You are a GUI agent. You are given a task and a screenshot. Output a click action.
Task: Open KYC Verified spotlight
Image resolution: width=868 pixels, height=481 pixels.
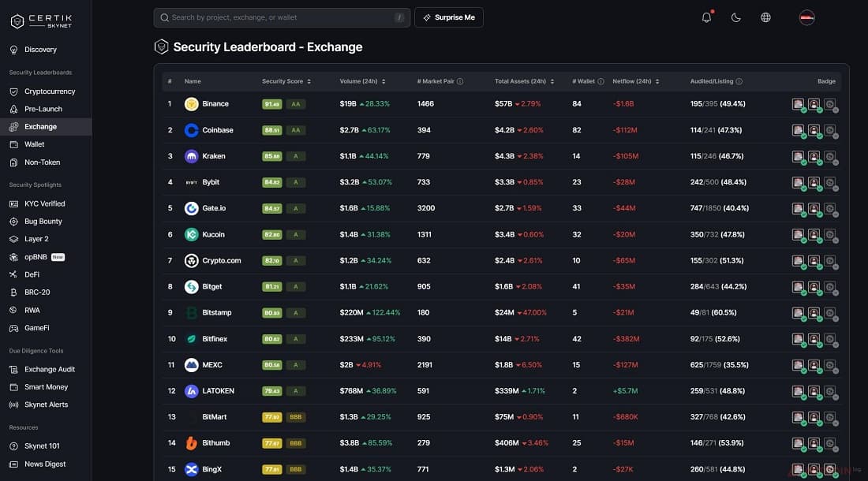(46, 203)
